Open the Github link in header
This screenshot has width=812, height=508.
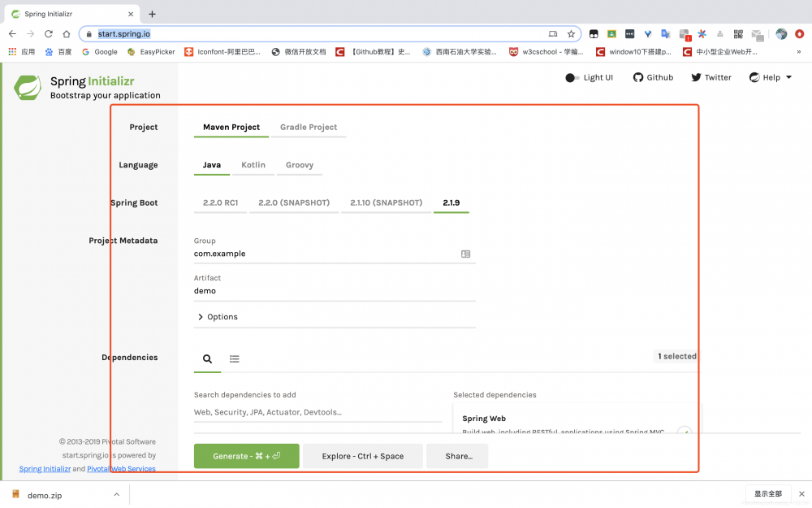(x=653, y=78)
